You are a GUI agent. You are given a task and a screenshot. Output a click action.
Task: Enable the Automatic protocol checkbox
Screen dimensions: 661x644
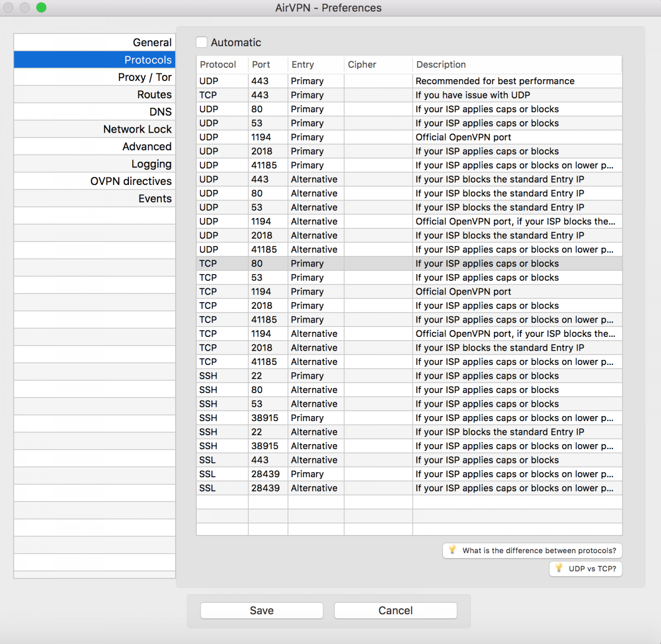click(202, 42)
